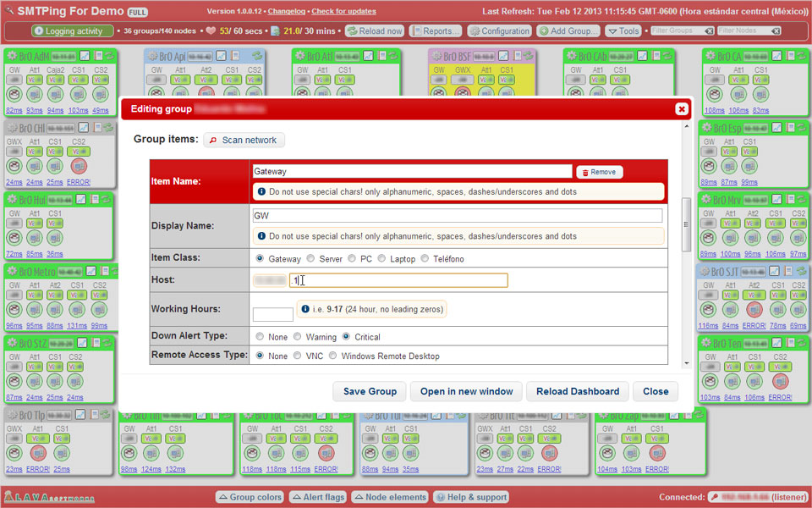The height and width of the screenshot is (508, 812).
Task: Expand the Group colors panel
Action: [250, 497]
